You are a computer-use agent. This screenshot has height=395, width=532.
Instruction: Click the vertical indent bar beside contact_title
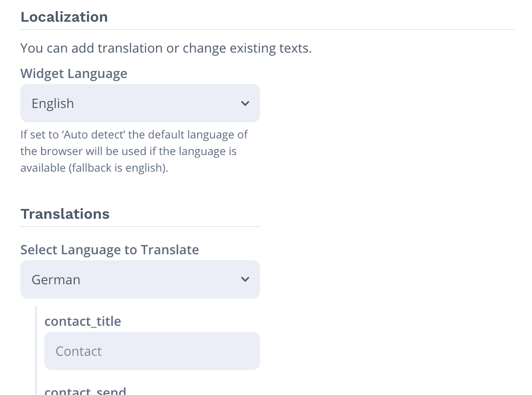pos(36,351)
